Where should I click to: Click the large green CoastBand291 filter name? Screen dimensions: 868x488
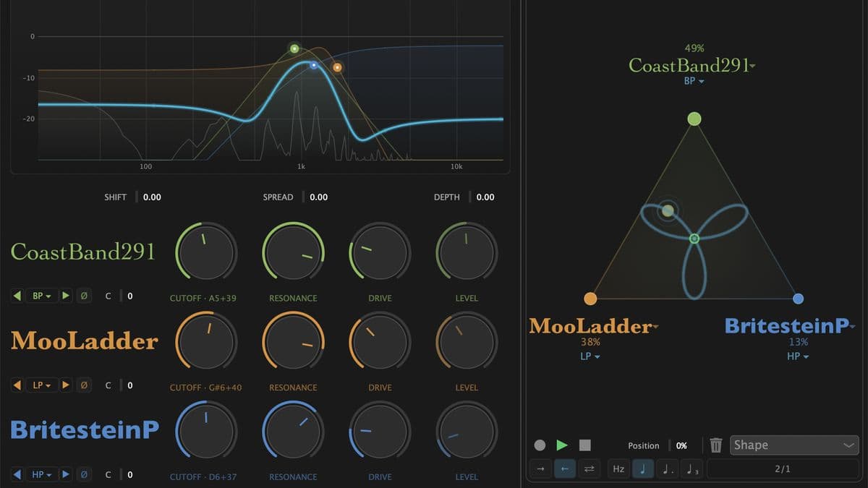coord(83,252)
